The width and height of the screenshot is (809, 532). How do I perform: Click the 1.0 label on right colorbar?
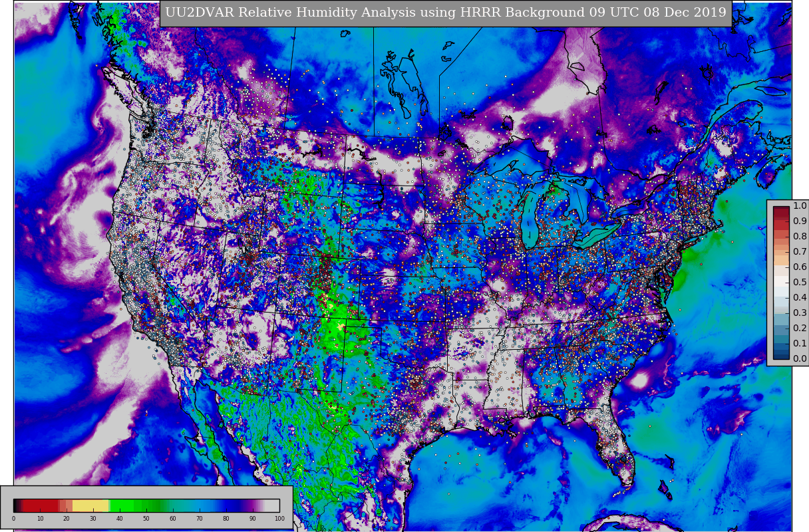pyautogui.click(x=800, y=206)
